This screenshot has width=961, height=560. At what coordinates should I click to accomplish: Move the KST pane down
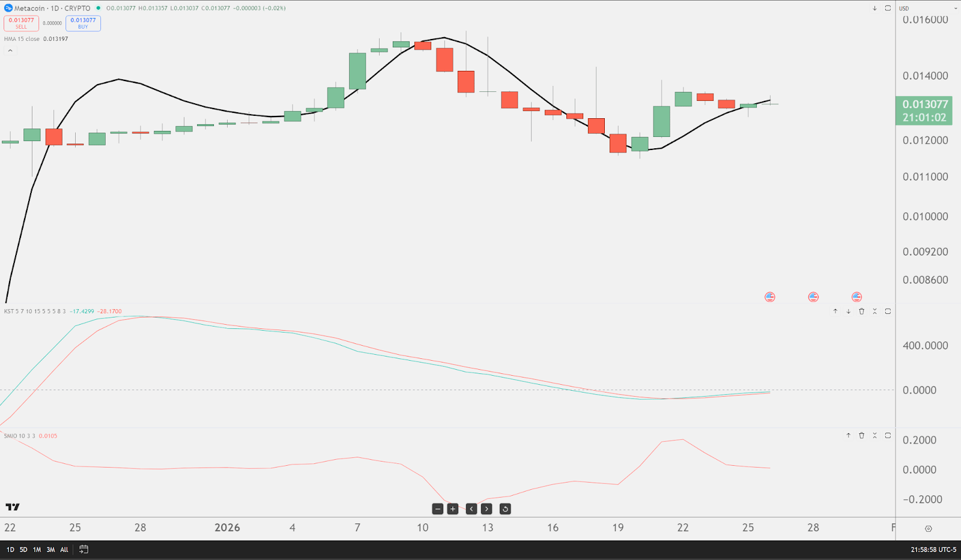(848, 312)
